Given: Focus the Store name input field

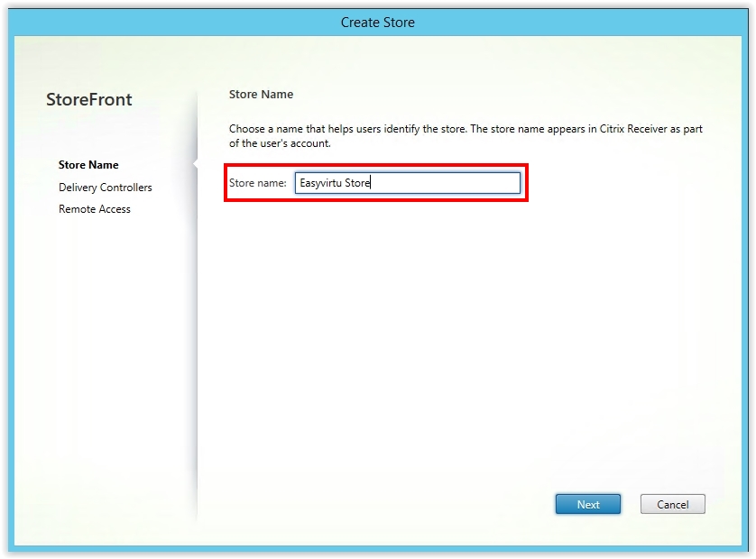Looking at the screenshot, I should [408, 183].
